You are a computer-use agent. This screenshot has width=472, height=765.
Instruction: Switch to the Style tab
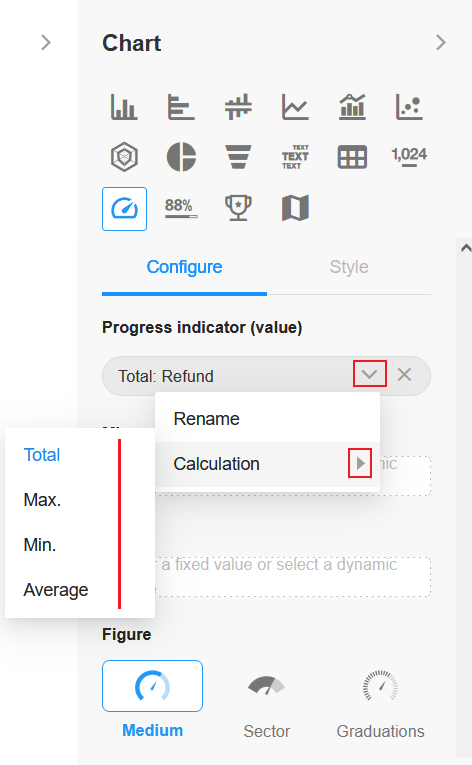349,267
